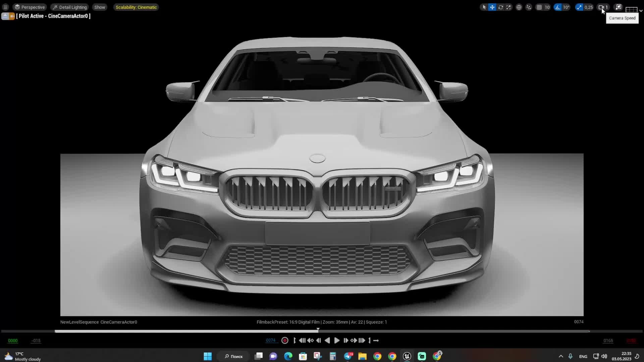Click the current frame field showing 0074
Screen dimensions: 644x362
272,341
